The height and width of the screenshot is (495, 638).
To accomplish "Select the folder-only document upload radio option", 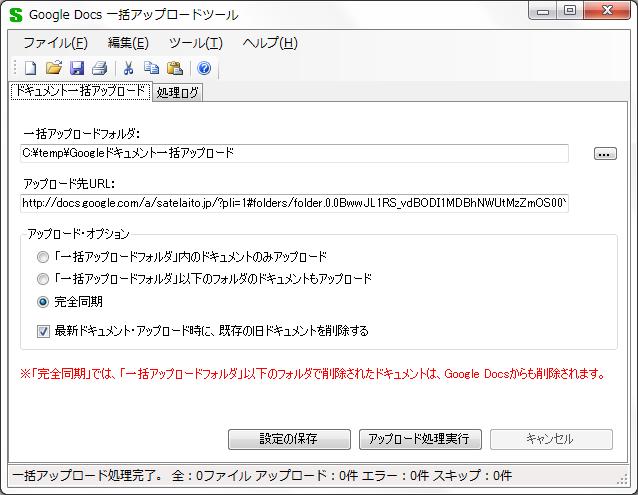I will point(43,256).
